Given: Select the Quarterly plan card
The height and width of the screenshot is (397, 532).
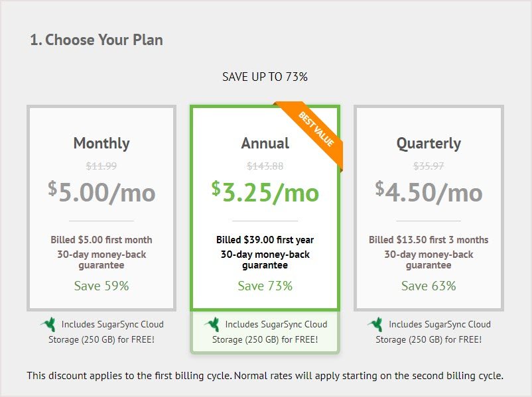Looking at the screenshot, I should click(429, 208).
